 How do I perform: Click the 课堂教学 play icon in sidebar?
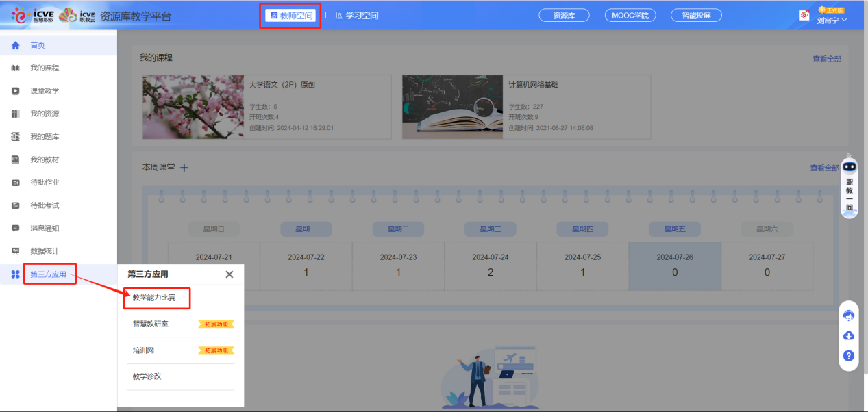[15, 91]
